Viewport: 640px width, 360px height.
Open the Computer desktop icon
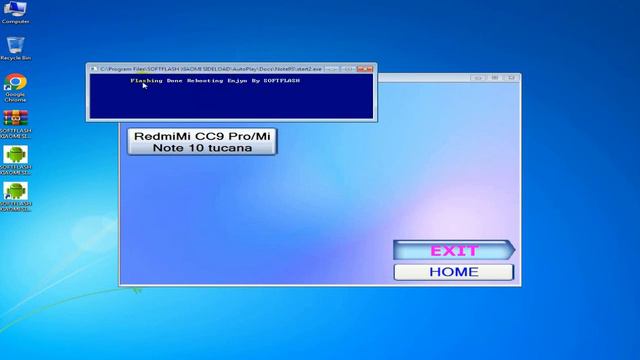tap(15, 12)
